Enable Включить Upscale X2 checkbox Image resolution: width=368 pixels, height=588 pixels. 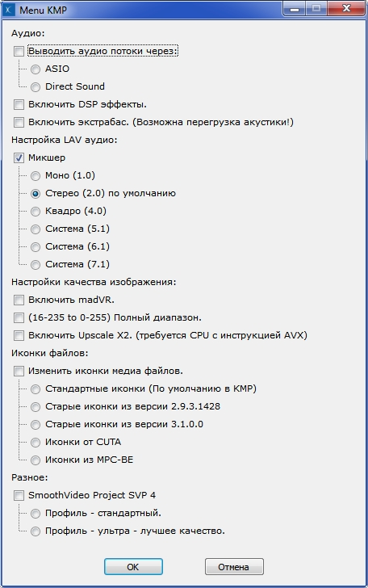[19, 335]
